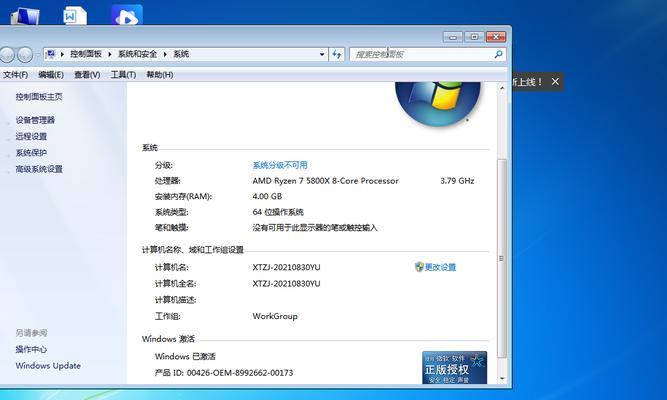Image resolution: width=667 pixels, height=400 pixels.
Task: Click the 3.79 GHz value
Action: (457, 181)
